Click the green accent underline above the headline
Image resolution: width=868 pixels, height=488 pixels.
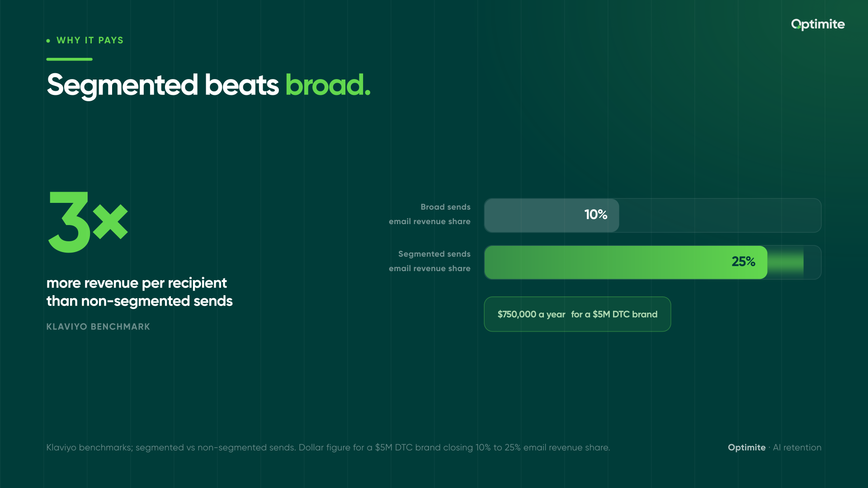[x=69, y=59]
